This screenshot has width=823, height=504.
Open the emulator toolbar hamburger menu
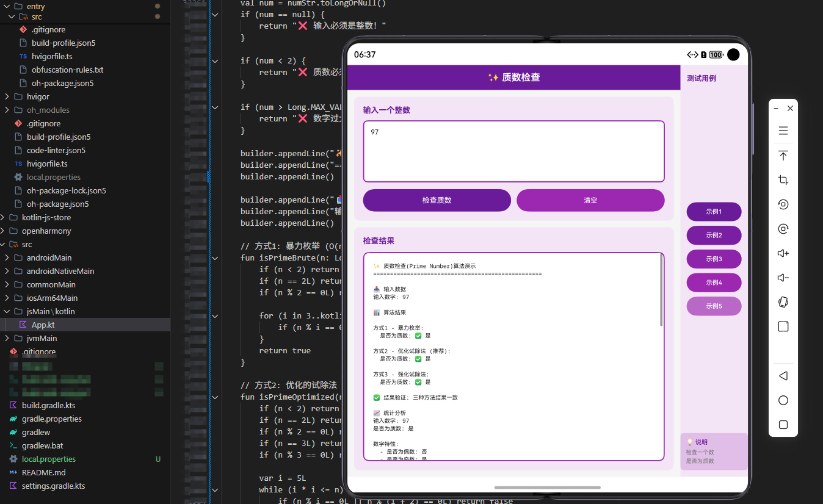pyautogui.click(x=783, y=131)
